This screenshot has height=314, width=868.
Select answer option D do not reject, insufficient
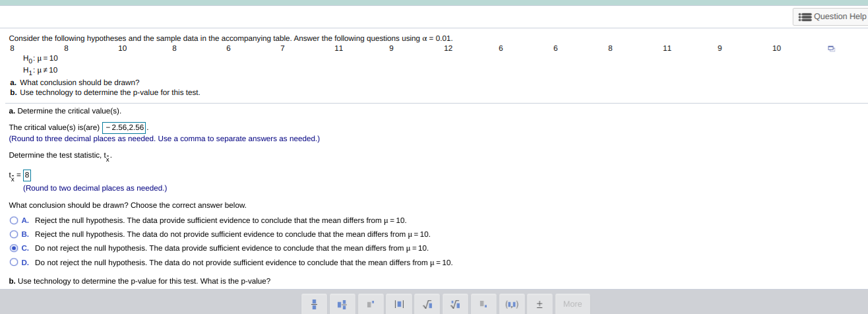14,262
